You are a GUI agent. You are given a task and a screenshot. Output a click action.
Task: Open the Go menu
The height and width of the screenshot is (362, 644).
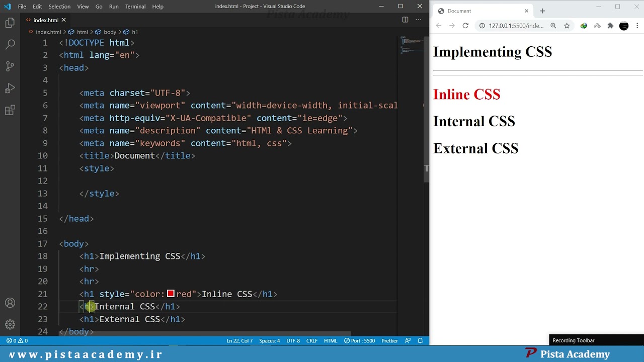pyautogui.click(x=99, y=7)
